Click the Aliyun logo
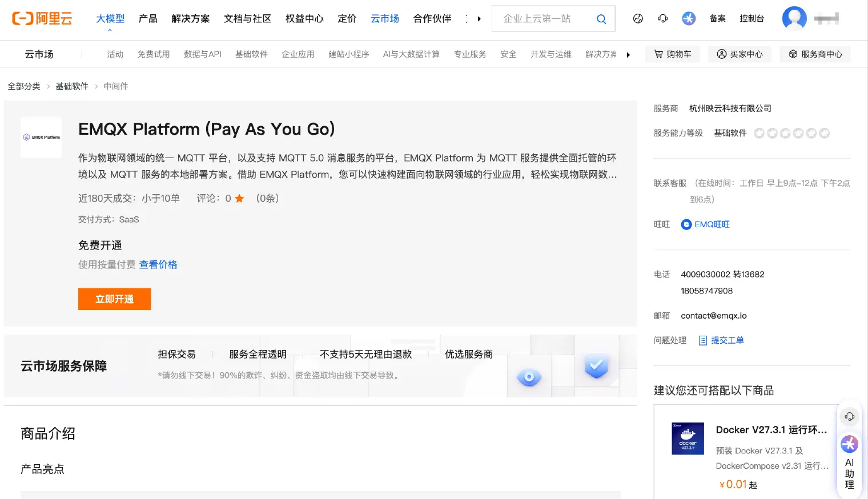Viewport: 868px width, 499px height. [42, 18]
